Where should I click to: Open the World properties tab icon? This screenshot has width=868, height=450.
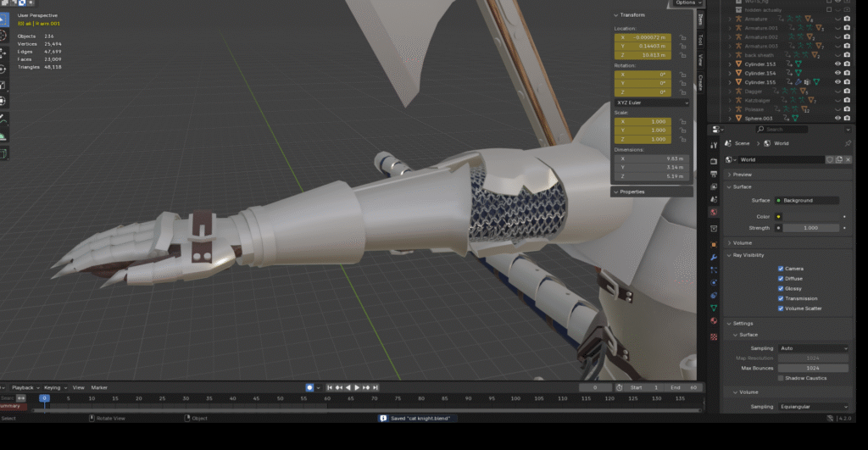714,211
